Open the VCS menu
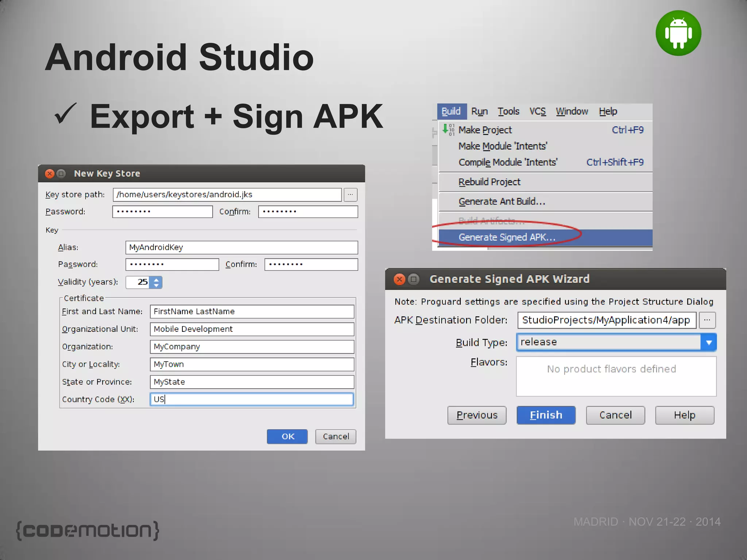Viewport: 747px width, 560px height. [538, 111]
